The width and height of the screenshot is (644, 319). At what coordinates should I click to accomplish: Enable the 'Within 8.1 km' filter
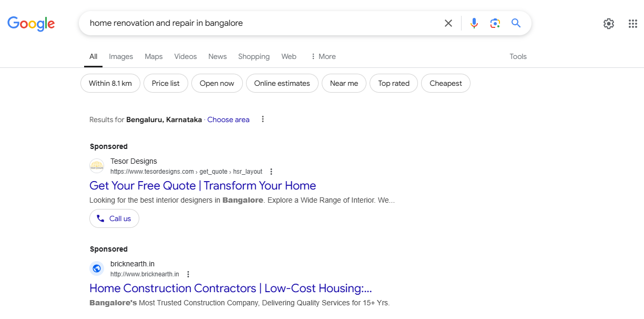click(x=110, y=83)
